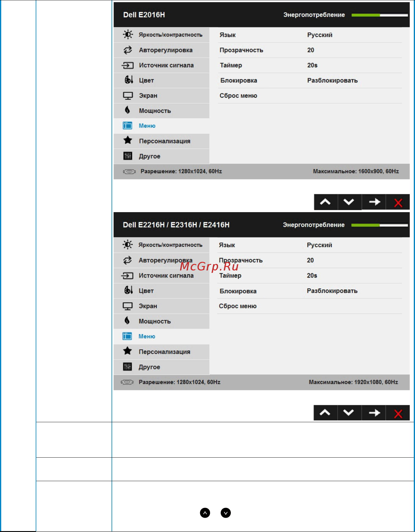Click Другое sliders icon in E2216H menu
Image resolution: width=415 pixels, height=532 pixels.
click(127, 367)
